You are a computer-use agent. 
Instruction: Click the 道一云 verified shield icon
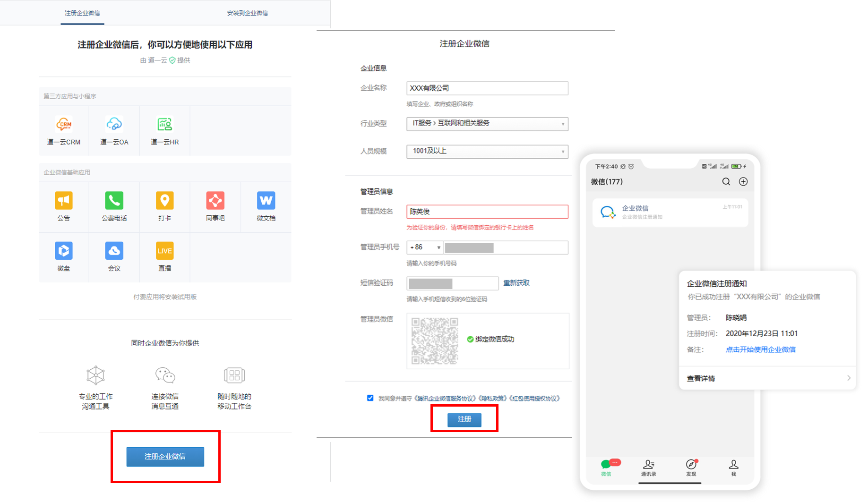click(x=172, y=60)
